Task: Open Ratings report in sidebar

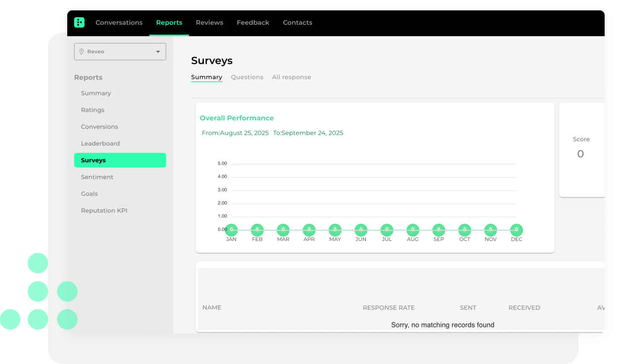Action: (x=92, y=110)
